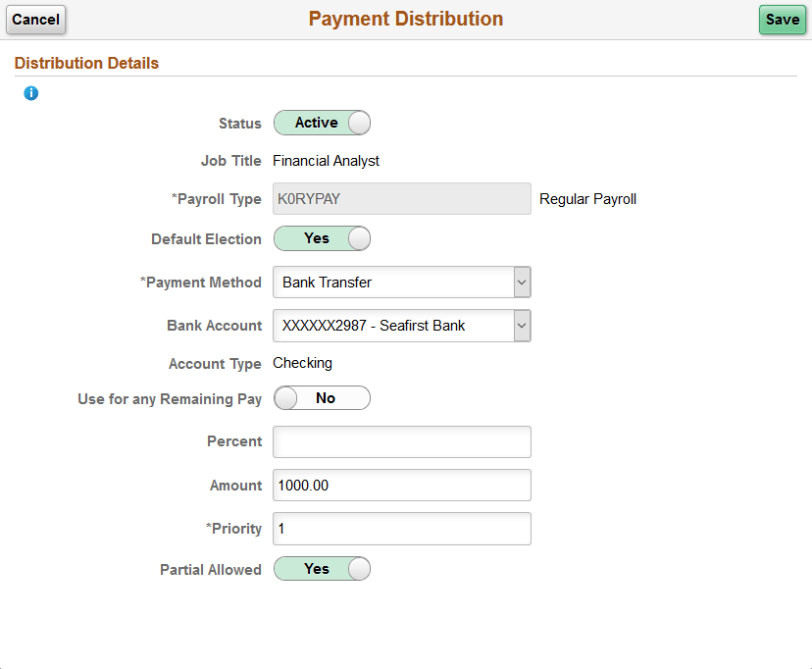Click the Bank Account dropdown arrow
The height and width of the screenshot is (669, 812).
[x=522, y=326]
